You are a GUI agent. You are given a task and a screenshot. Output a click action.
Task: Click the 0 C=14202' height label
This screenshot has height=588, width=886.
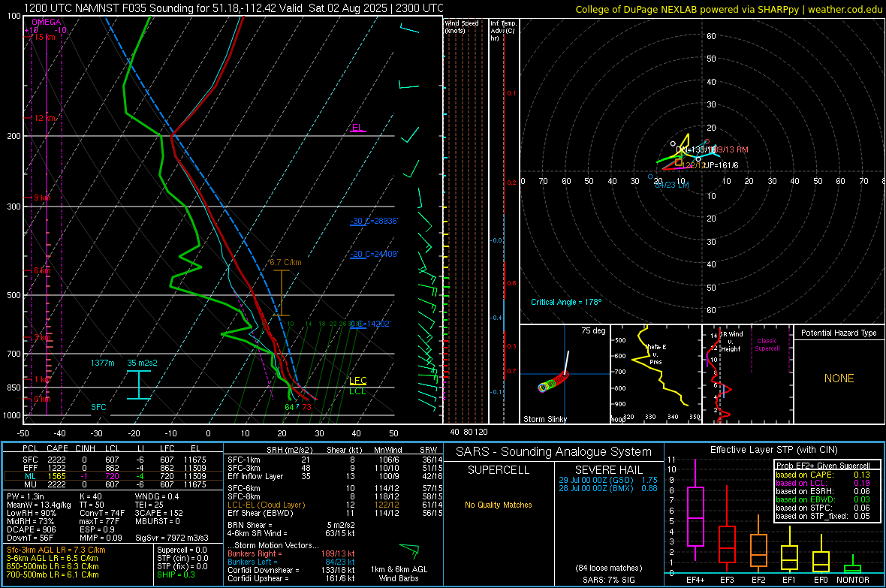point(371,324)
